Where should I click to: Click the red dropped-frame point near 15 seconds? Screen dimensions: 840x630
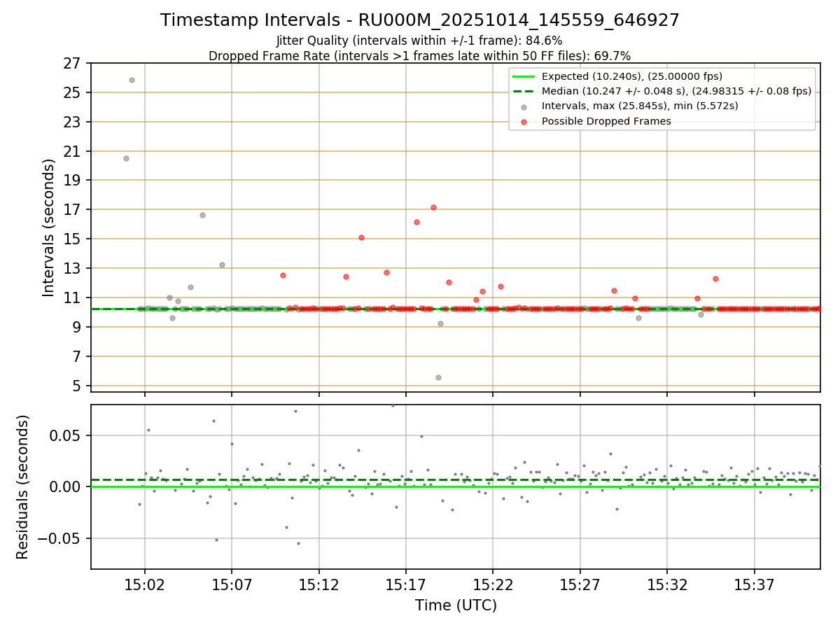tap(361, 237)
